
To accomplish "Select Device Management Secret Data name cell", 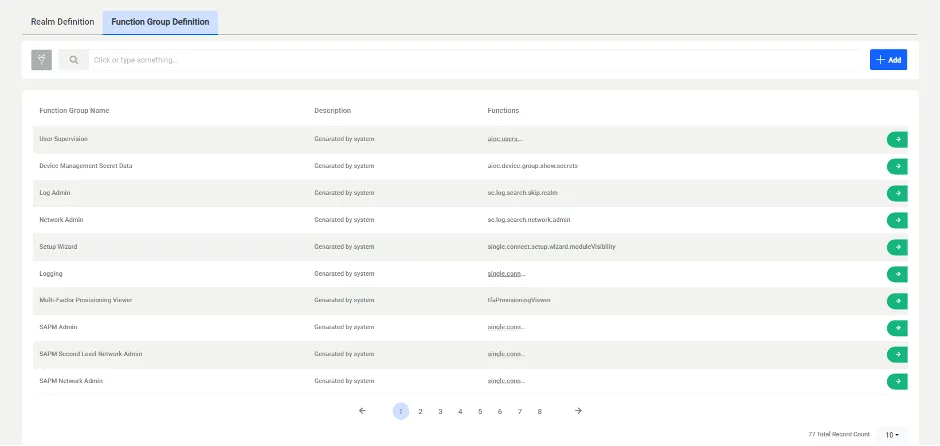I will coord(86,166).
